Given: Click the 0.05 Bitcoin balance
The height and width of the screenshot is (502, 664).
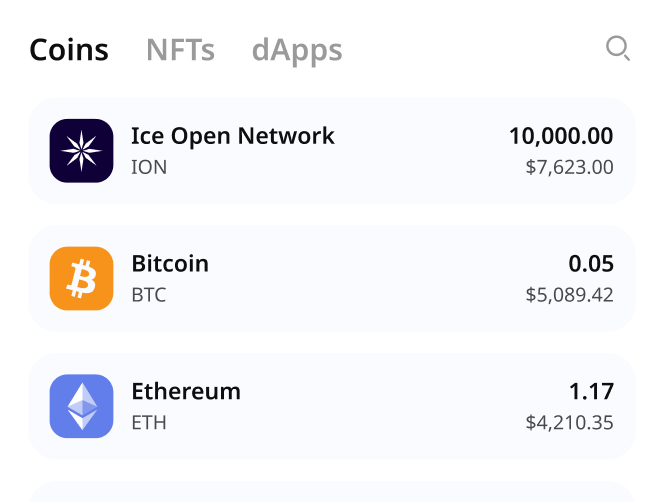Looking at the screenshot, I should (591, 264).
